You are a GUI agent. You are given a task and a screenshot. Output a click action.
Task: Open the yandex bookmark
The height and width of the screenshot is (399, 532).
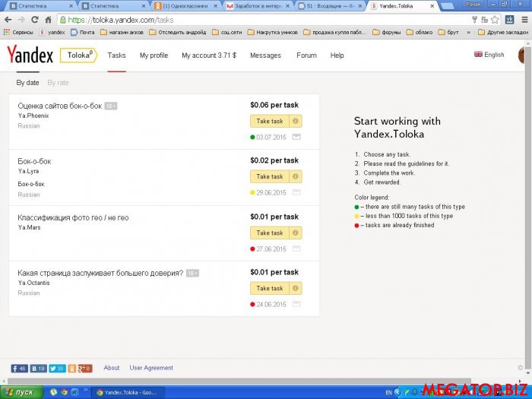click(x=52, y=32)
